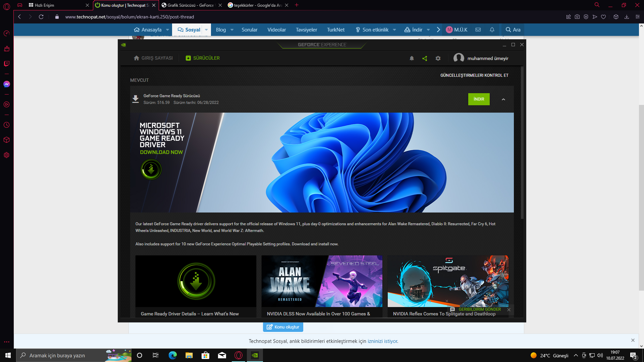Viewport: 644px width, 362px height.
Task: Click NVIDIA icon in Windows taskbar
Action: [x=255, y=355]
